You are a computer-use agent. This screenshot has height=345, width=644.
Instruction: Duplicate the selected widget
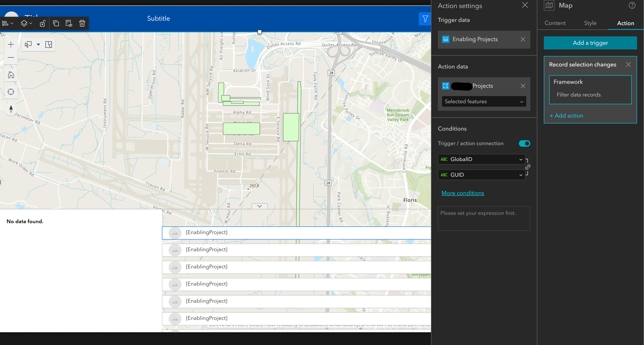[x=56, y=23]
